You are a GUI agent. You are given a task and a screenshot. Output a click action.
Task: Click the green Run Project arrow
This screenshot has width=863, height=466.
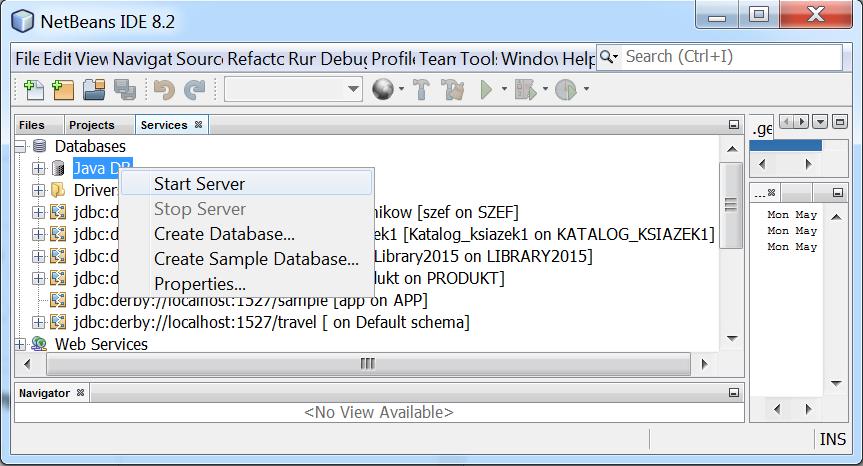click(486, 89)
